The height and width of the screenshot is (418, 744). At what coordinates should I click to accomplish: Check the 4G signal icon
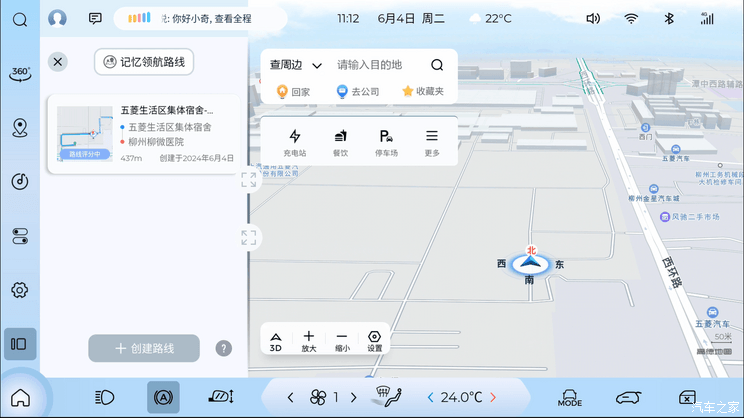tap(707, 19)
